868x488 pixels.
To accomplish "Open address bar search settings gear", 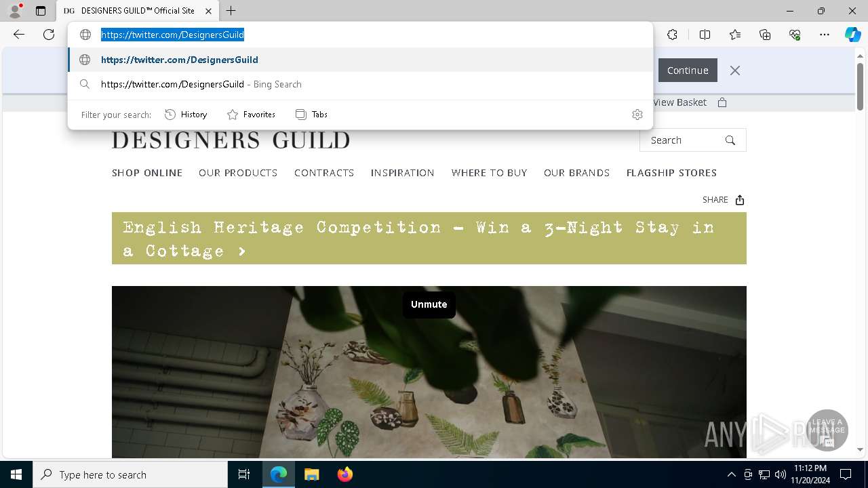I will 637,115.
